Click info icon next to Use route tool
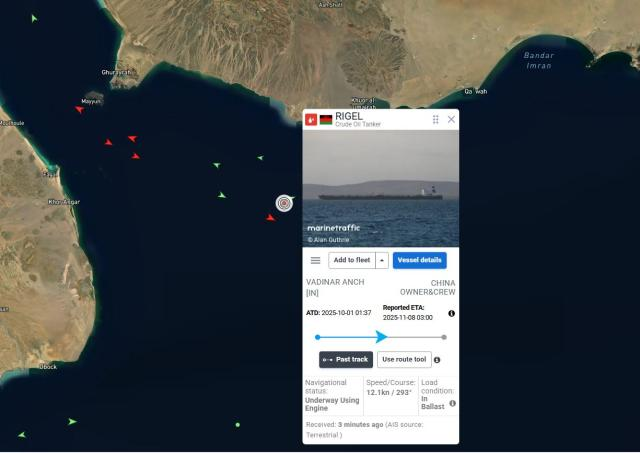This screenshot has width=640, height=453. [x=437, y=360]
